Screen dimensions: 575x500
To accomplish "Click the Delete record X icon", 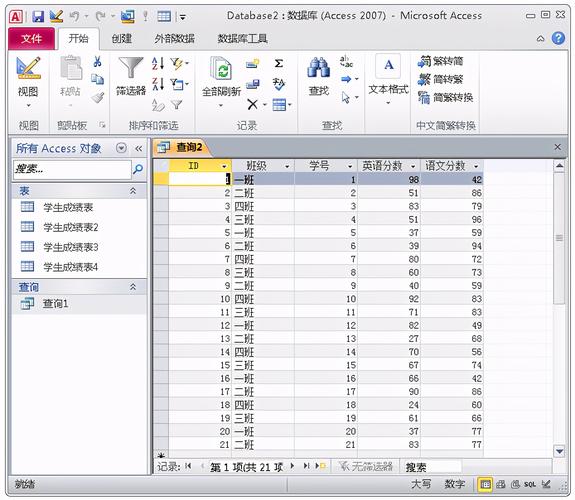I will click(x=252, y=105).
